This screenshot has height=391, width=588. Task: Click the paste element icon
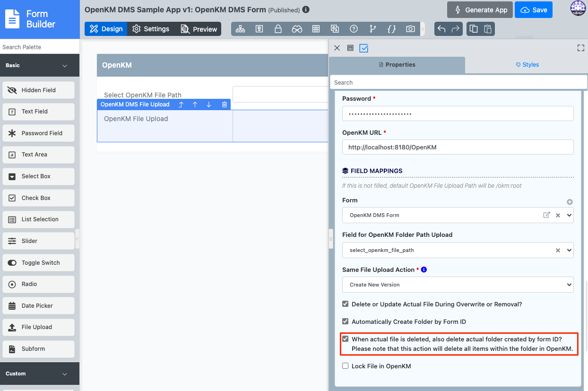(488, 29)
